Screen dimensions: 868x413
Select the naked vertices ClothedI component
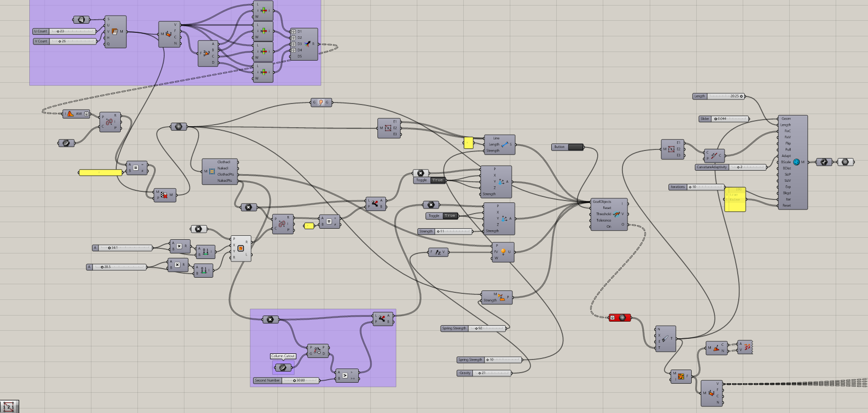212,172
